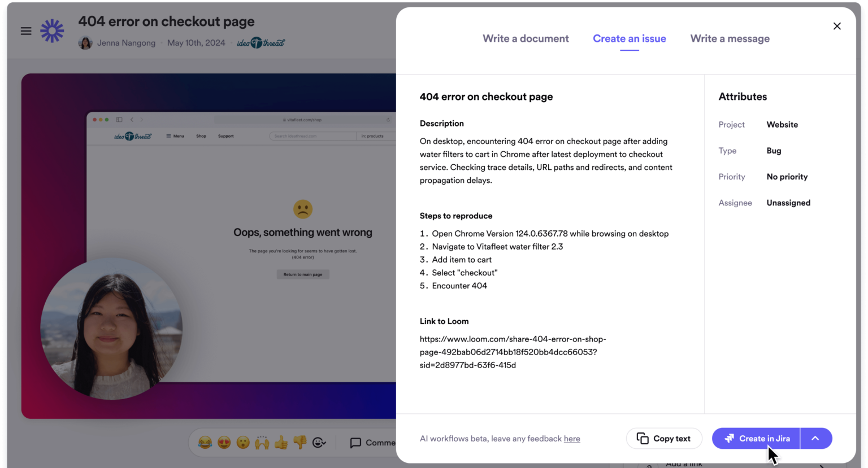Click the Copy text button
This screenshot has width=868, height=468.
(x=664, y=438)
